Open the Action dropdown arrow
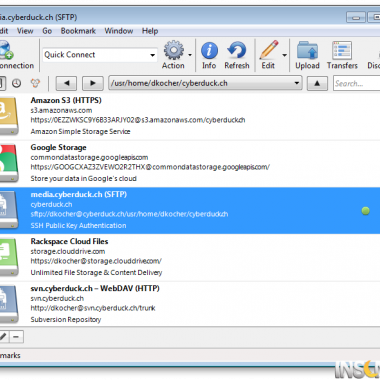380x380 pixels. pyautogui.click(x=190, y=55)
